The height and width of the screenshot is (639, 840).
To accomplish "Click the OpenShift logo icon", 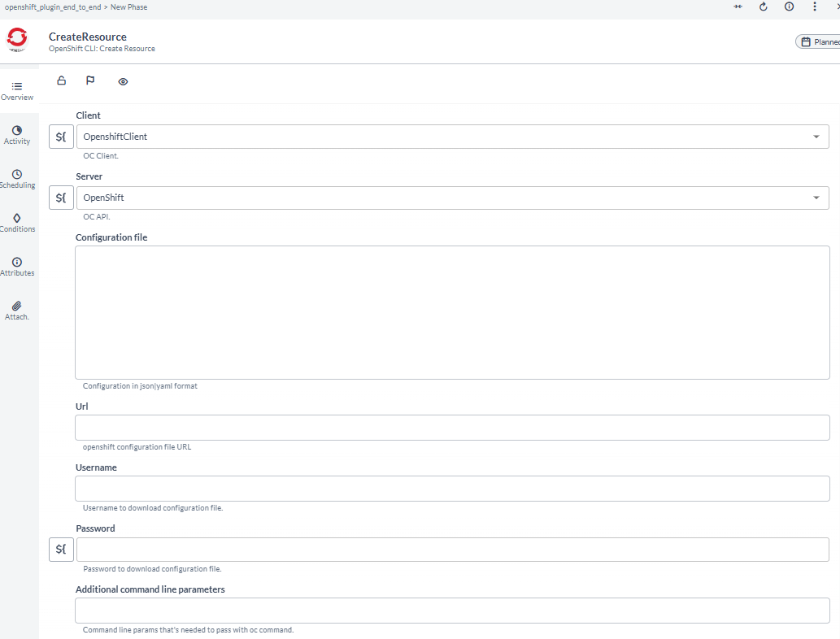I will (x=17, y=39).
